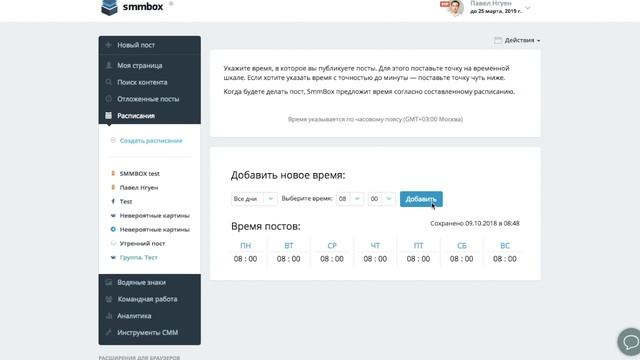The height and width of the screenshot is (360, 640).
Task: Click the 08 : 00 time under ПН
Action: coord(245,259)
